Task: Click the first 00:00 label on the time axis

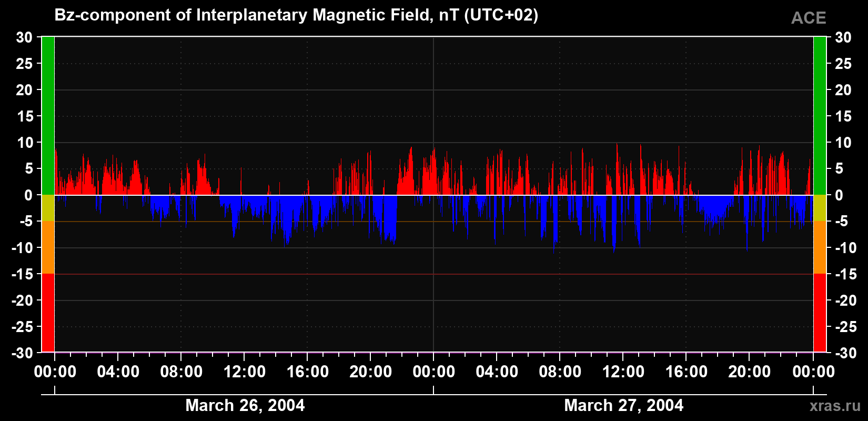Action: 55,372
